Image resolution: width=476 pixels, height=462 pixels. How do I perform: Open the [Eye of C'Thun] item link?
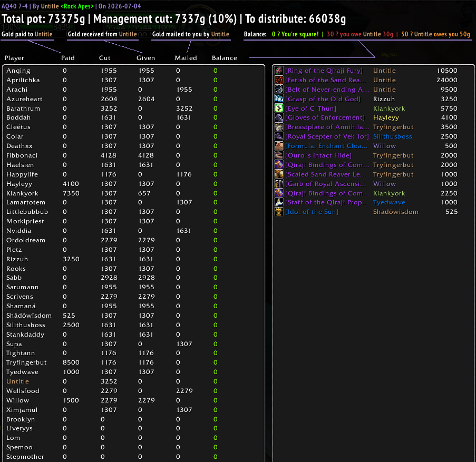pos(311,109)
